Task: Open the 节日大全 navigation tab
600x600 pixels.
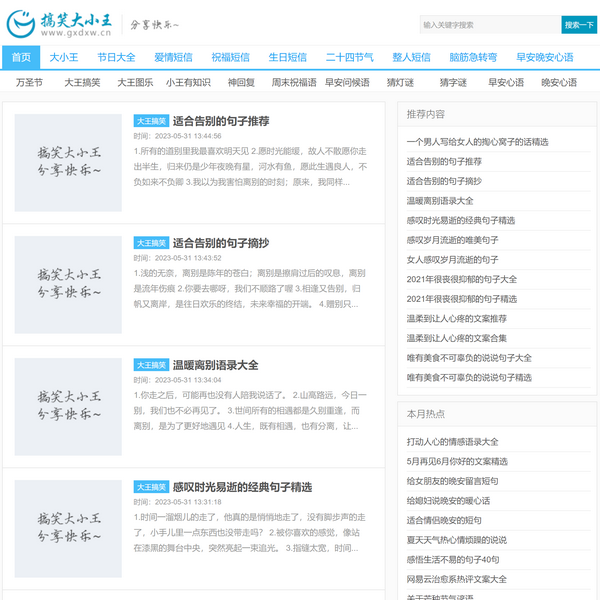Action: coord(116,57)
